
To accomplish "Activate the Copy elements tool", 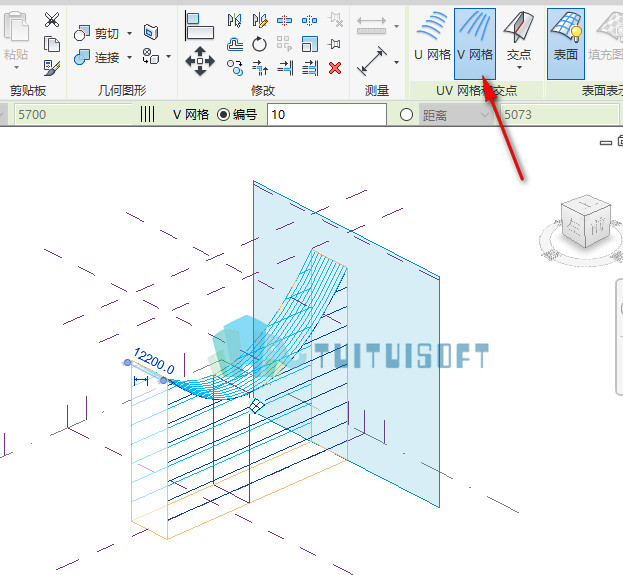I will click(x=235, y=68).
